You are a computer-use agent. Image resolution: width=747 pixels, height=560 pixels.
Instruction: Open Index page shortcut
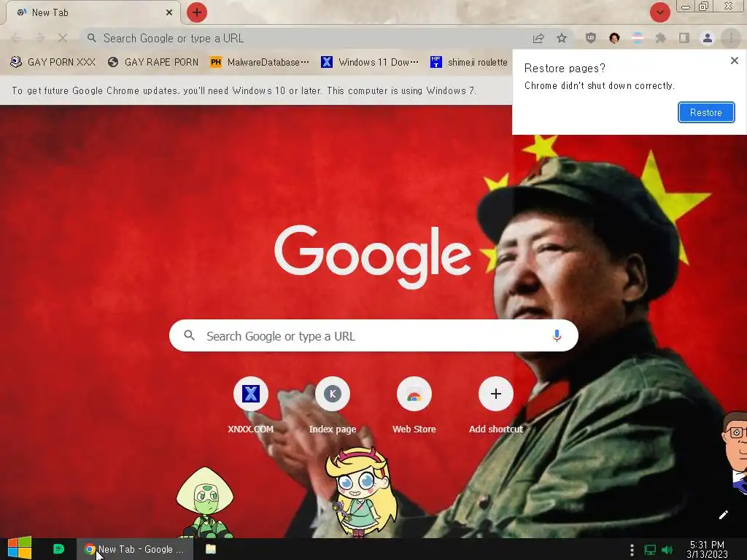tap(333, 405)
